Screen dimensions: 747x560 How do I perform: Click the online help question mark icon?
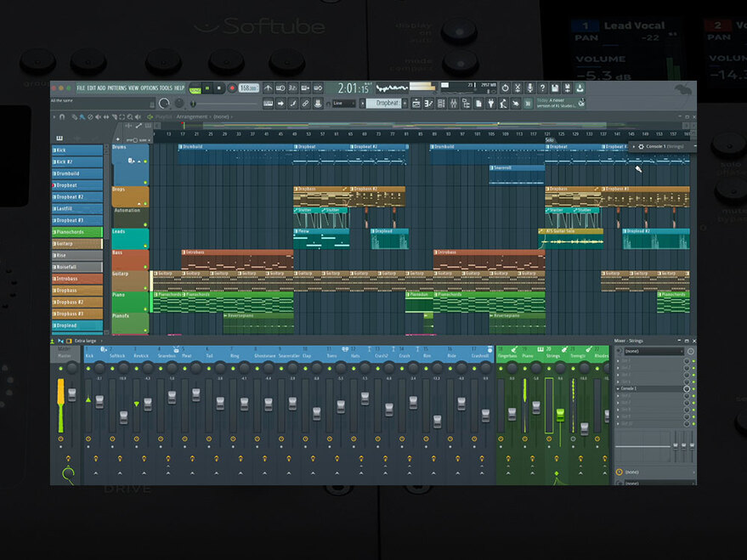(x=542, y=87)
